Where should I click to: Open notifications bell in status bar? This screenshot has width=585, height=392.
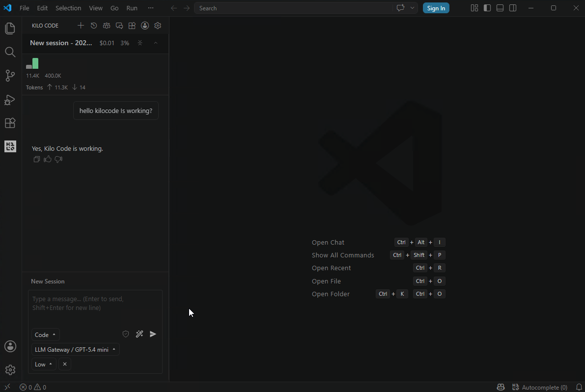click(x=579, y=387)
